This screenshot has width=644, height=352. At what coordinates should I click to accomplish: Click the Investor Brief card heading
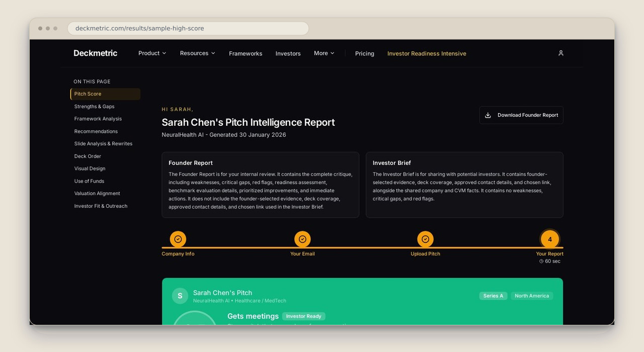392,163
